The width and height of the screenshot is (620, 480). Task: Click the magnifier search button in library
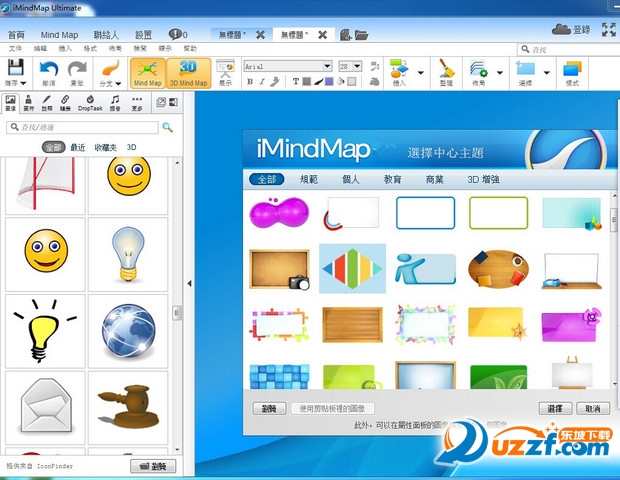coord(168,127)
